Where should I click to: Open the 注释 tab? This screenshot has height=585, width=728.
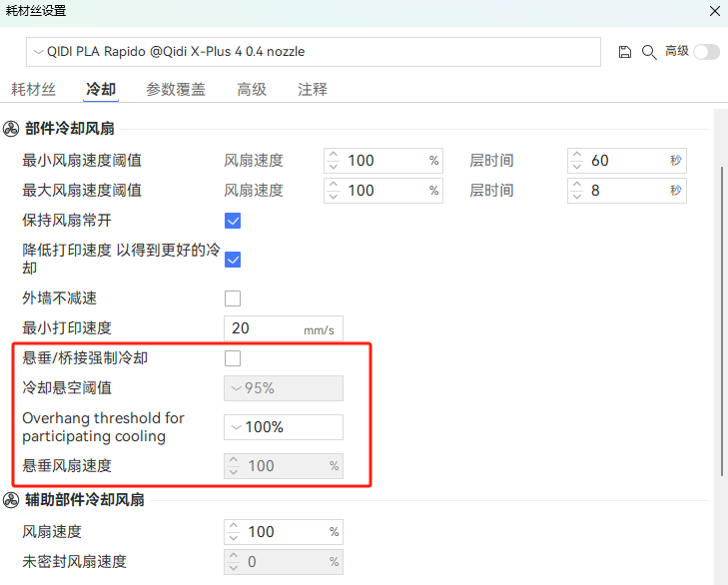[312, 89]
